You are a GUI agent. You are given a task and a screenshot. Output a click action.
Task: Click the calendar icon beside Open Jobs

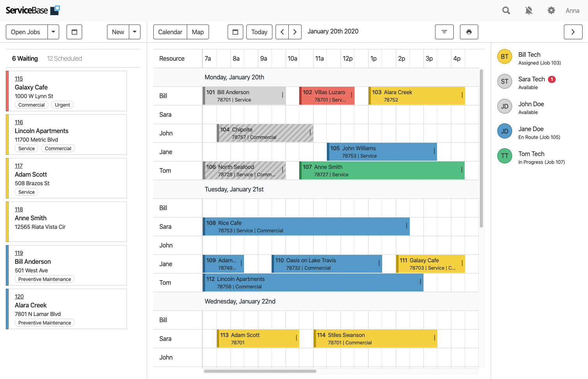pos(74,32)
